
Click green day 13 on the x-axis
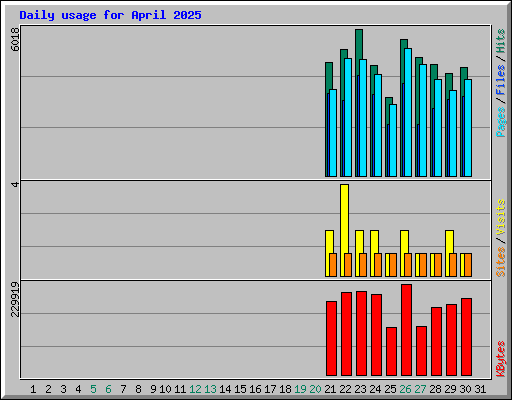[x=210, y=389]
